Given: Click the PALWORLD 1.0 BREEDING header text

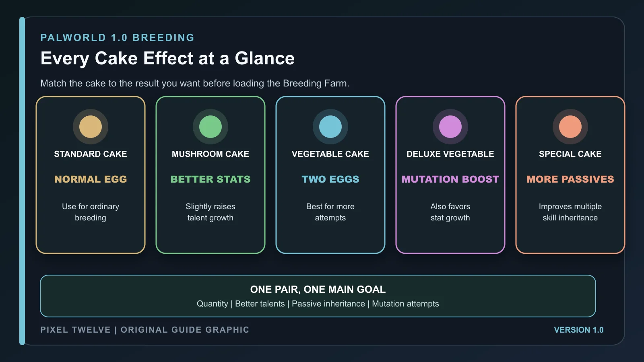Looking at the screenshot, I should click(x=118, y=38).
